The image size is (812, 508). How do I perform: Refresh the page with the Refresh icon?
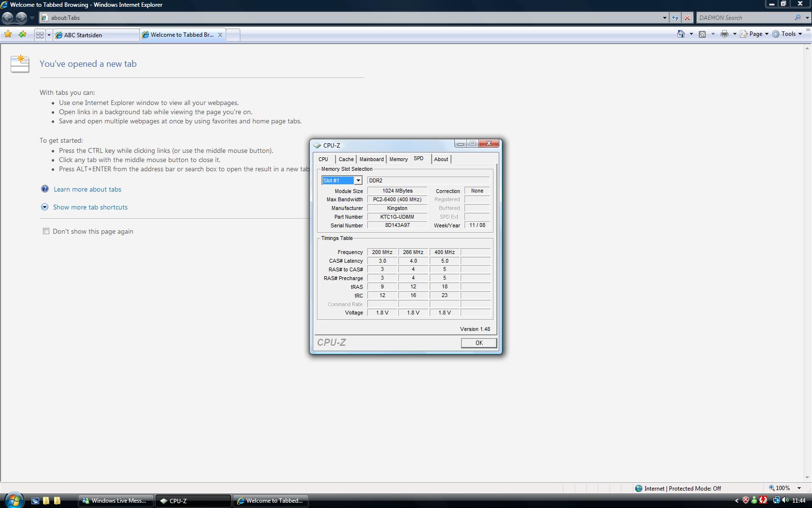point(675,18)
